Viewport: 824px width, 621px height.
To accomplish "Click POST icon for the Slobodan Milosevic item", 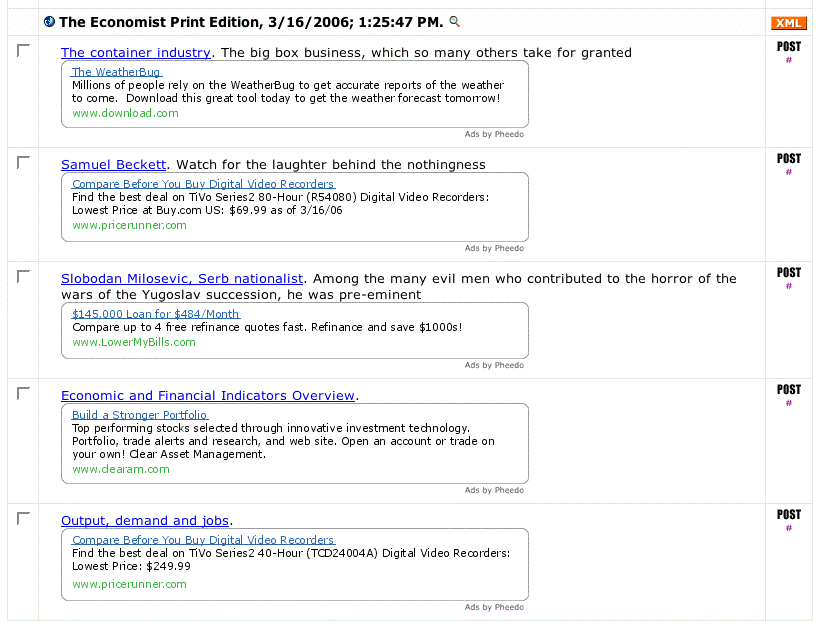I will [x=789, y=273].
